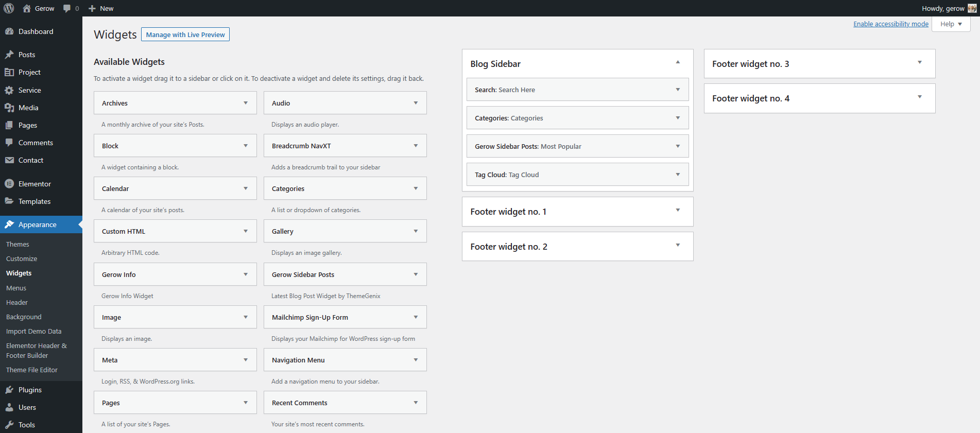Expand Footer widget no. 3 area

click(x=919, y=63)
